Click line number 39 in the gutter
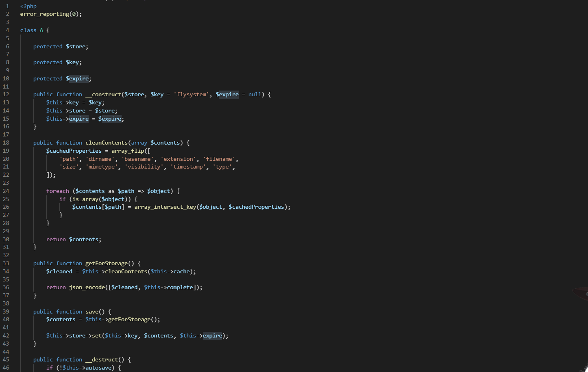This screenshot has width=588, height=372. tap(6, 312)
